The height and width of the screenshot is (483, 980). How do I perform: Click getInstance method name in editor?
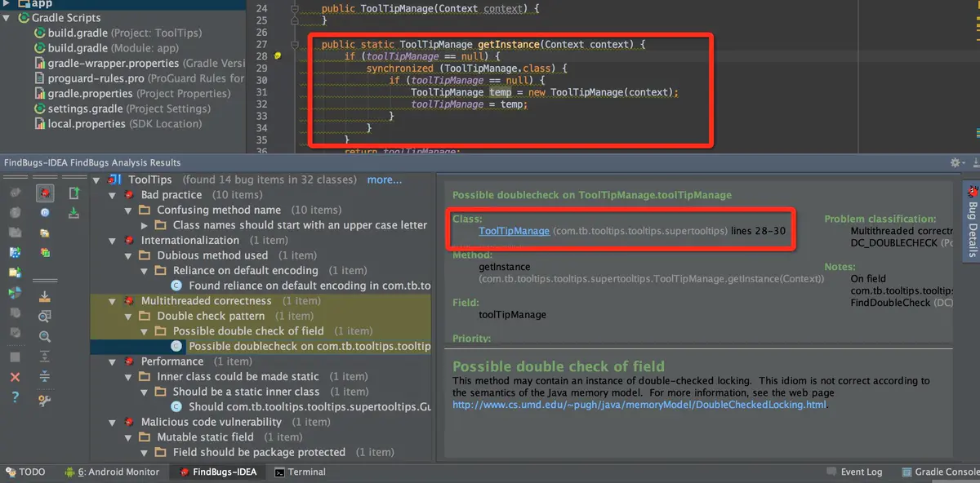[508, 44]
